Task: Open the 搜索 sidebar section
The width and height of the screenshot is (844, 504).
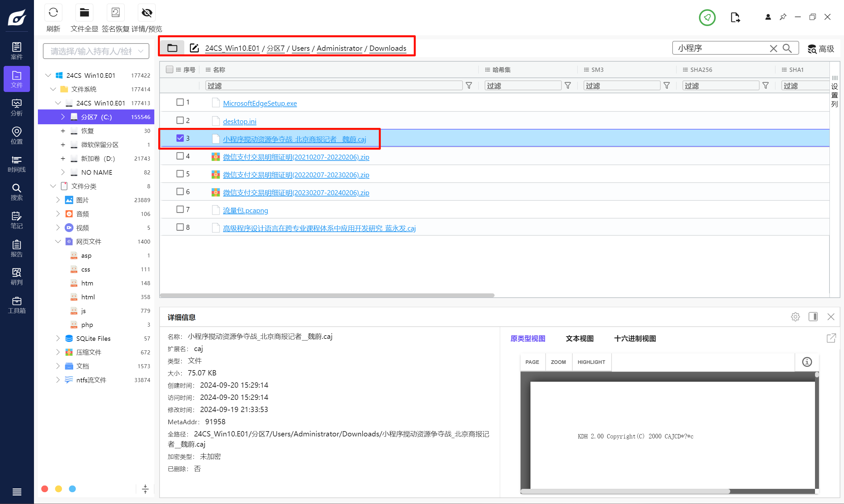Action: point(16,192)
